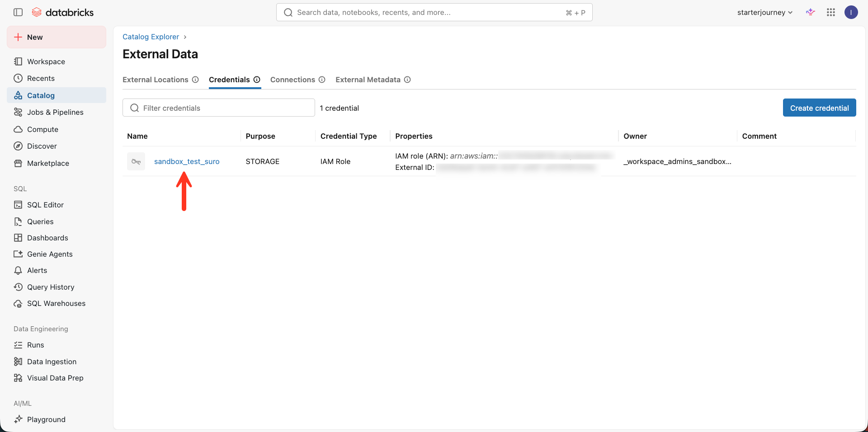This screenshot has width=868, height=432.
Task: Click the Visual Data Prep icon
Action: [x=18, y=378]
